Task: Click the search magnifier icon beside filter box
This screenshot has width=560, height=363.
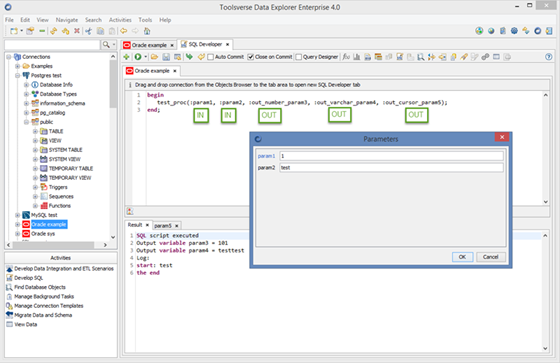Action: (106, 45)
